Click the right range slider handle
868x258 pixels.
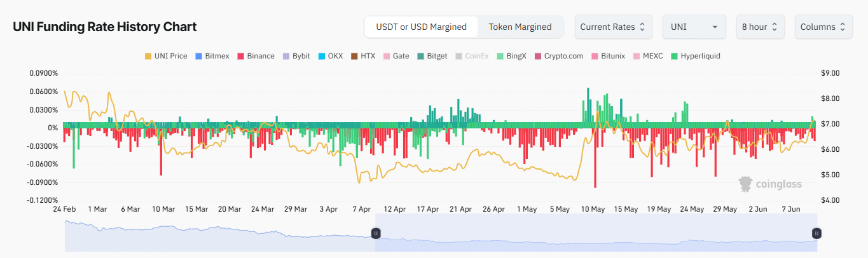[816, 233]
